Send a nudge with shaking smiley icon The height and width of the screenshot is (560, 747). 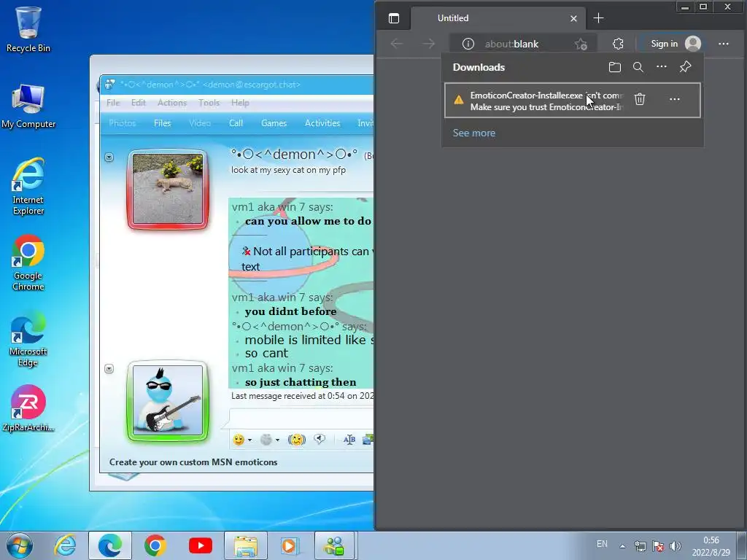tap(297, 440)
